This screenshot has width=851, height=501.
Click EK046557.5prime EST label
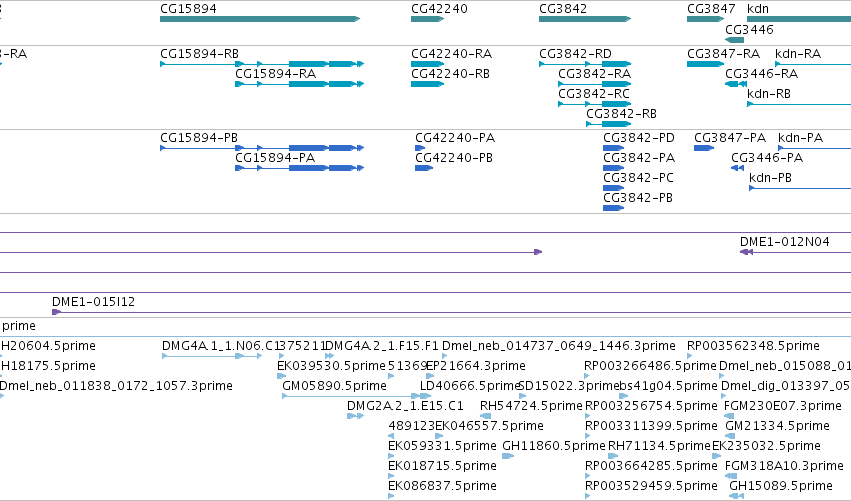click(x=490, y=426)
